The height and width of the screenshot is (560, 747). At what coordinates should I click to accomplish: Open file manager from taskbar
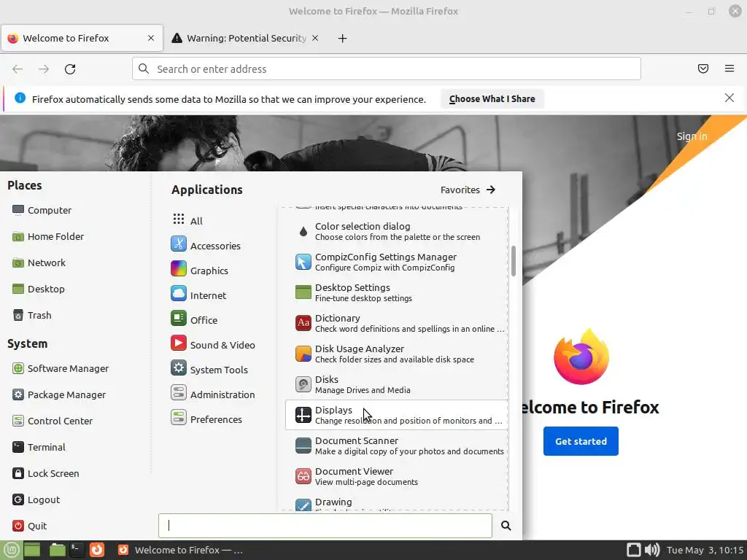click(x=57, y=550)
